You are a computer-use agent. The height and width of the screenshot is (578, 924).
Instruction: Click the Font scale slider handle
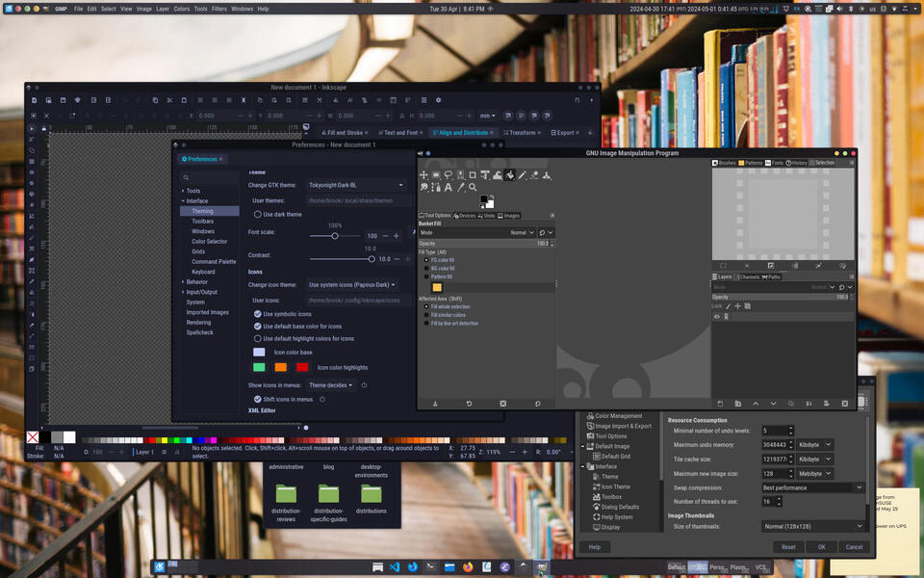click(335, 236)
